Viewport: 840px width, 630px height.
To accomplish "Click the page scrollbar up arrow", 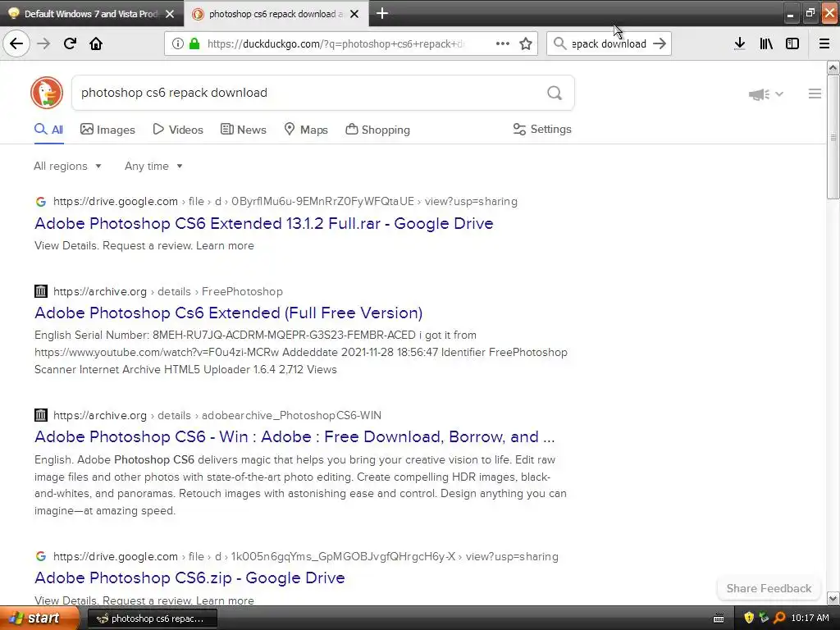I will [833, 67].
